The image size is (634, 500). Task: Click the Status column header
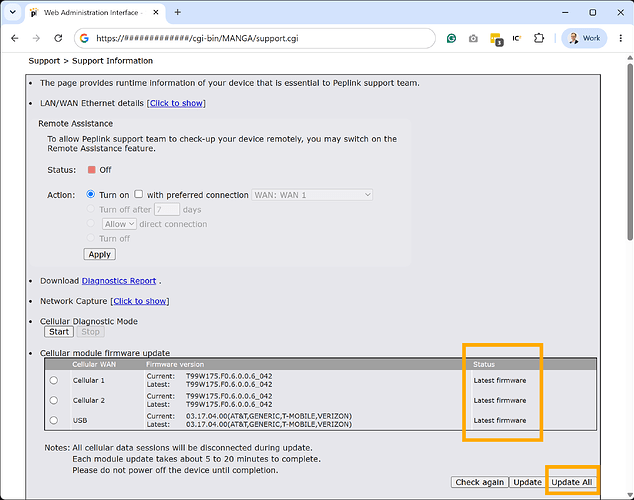tap(484, 364)
